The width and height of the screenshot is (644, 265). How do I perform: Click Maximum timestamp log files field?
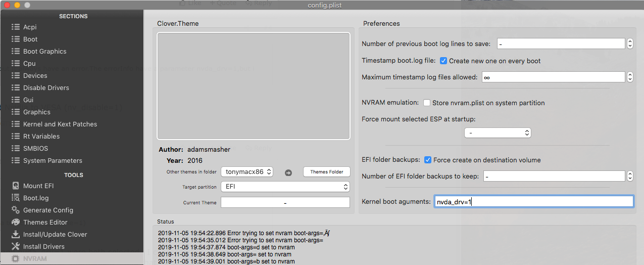click(x=553, y=77)
